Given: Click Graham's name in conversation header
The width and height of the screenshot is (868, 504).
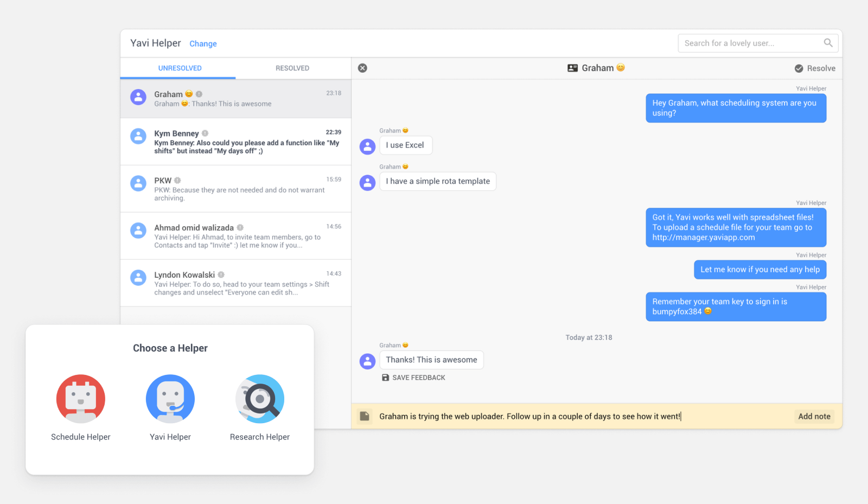Looking at the screenshot, I should coord(598,68).
